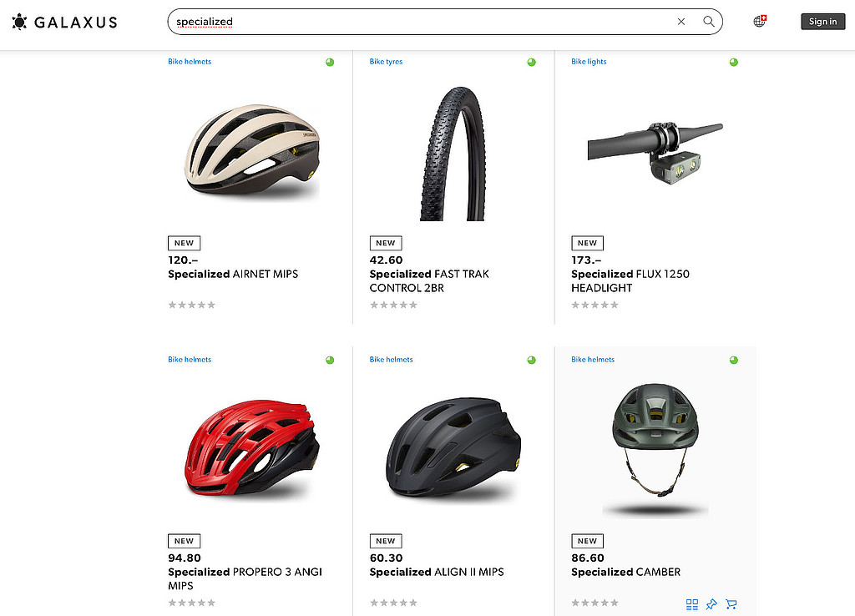
Task: Click the green availability dot on PROPERO 3
Action: [330, 360]
